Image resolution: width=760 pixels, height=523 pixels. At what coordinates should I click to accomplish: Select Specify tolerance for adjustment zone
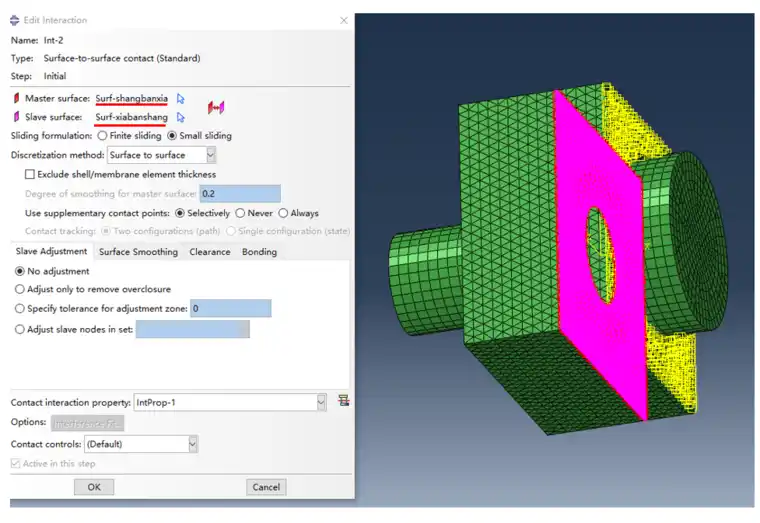point(20,308)
